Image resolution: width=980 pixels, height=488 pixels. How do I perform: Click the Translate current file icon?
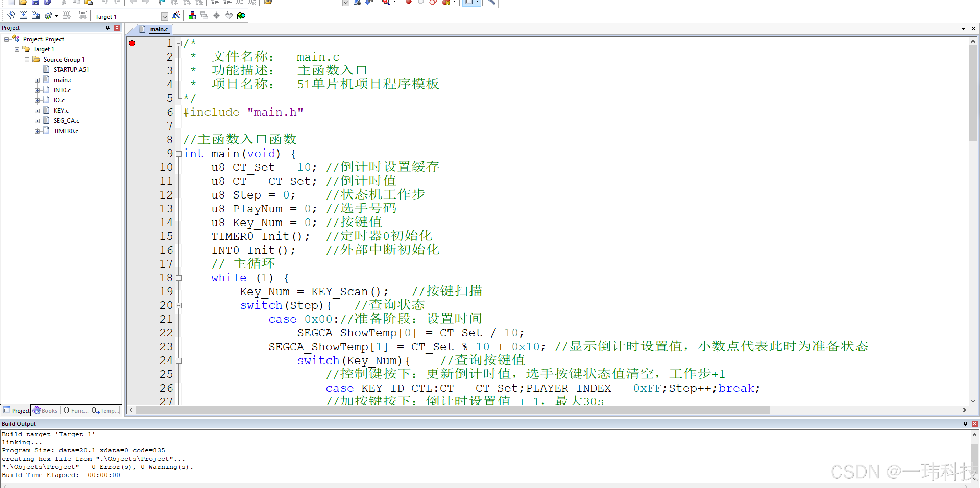click(11, 16)
